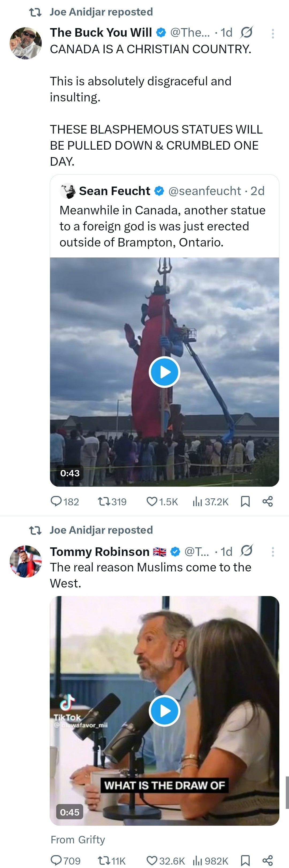Screen dimensions: 289x868
Task: Open more options on The Buck You Will post
Action: click(x=273, y=33)
